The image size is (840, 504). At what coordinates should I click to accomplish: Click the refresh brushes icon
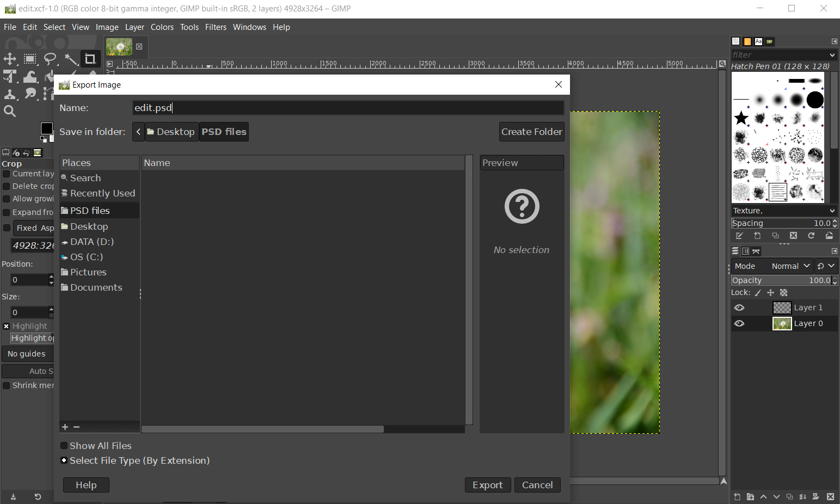coord(811,236)
